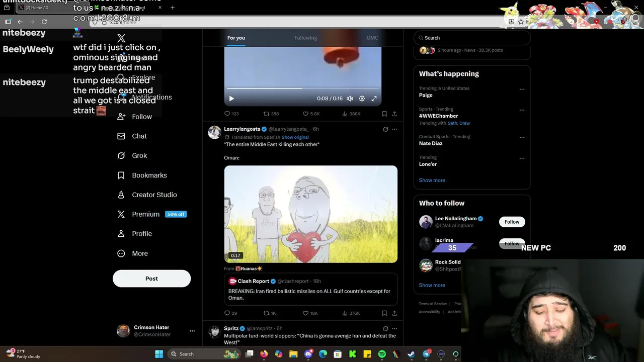Bookmark the post with 388K views
The height and width of the screenshot is (362, 644).
(x=384, y=114)
